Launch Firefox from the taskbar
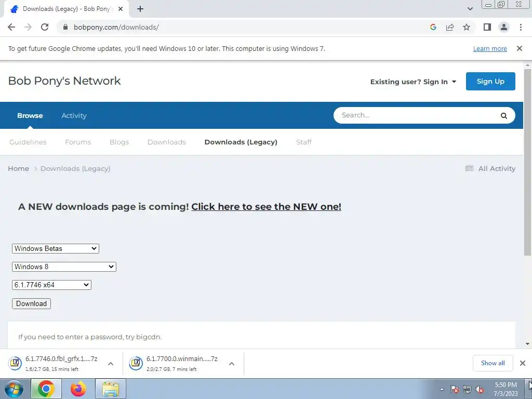 pos(78,389)
